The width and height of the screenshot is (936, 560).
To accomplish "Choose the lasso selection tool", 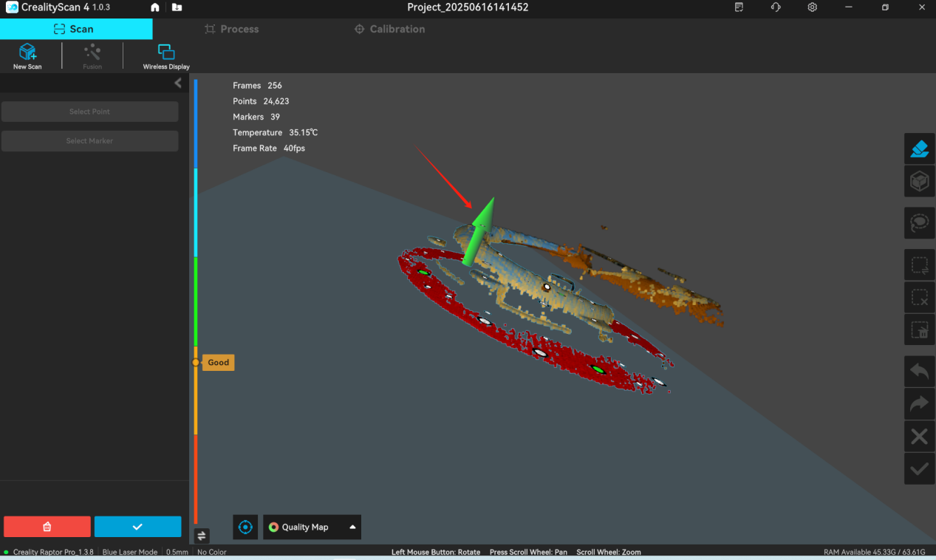I will [x=919, y=222].
